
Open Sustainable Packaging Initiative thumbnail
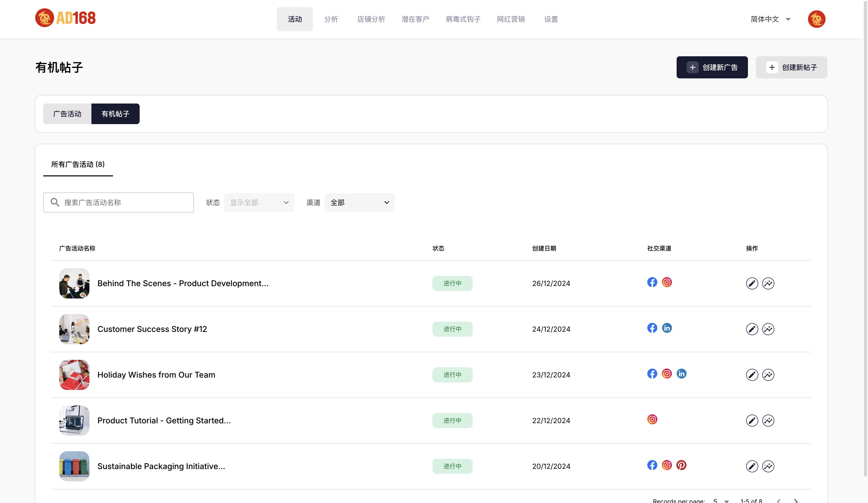pos(74,466)
